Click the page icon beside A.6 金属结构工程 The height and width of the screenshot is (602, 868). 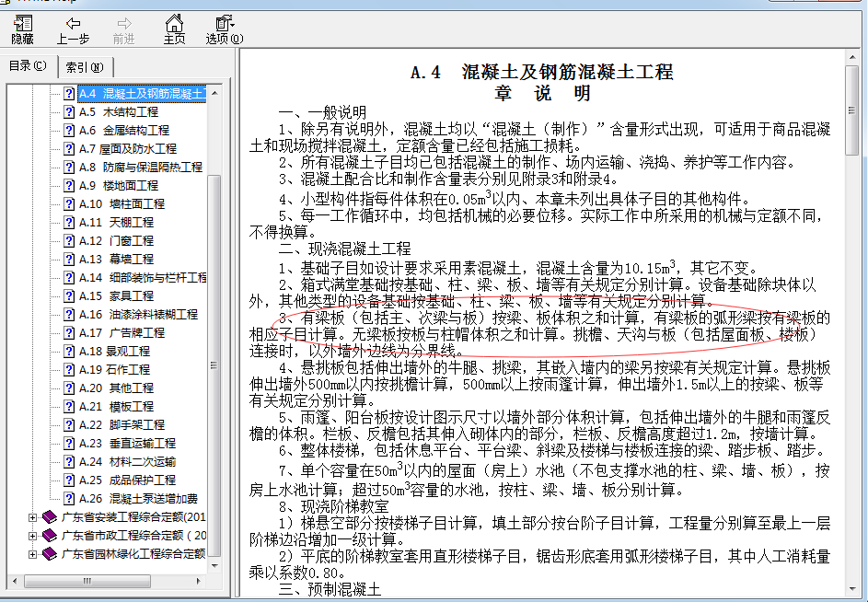69,130
